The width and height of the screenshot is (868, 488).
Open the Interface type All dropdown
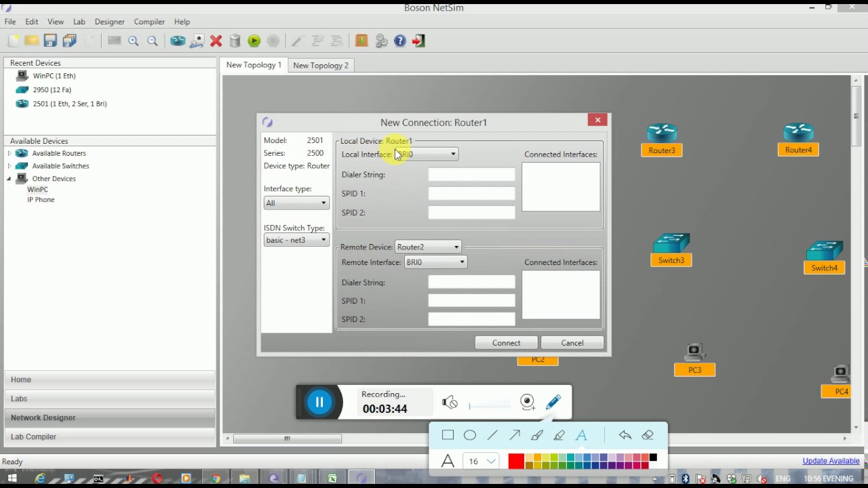296,203
